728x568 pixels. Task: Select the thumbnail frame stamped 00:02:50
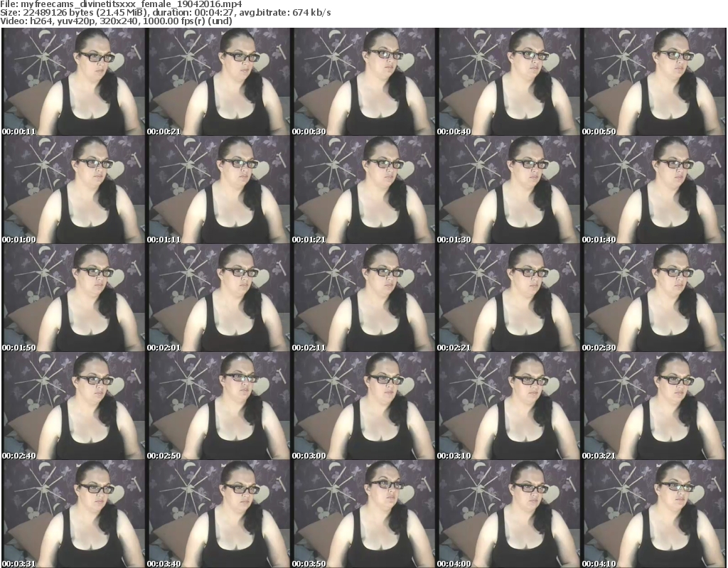218,407
